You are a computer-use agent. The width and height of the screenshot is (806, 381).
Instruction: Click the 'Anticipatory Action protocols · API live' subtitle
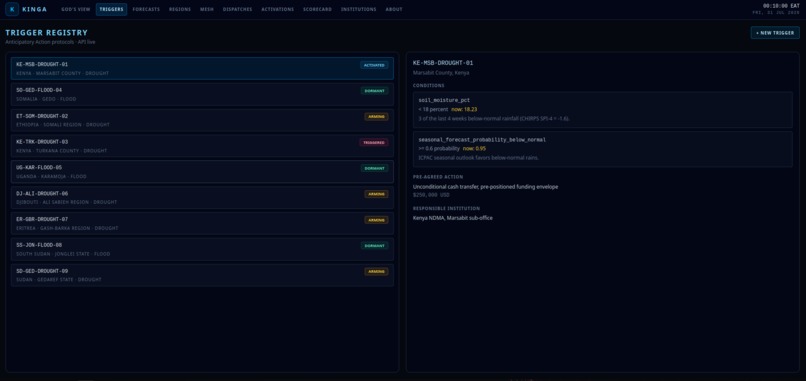[x=50, y=42]
